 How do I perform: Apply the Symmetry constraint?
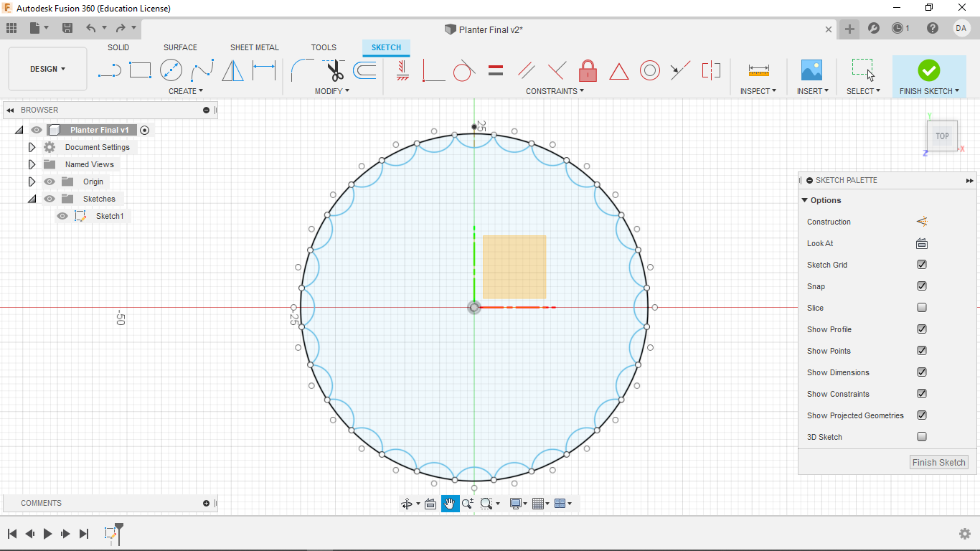point(711,70)
